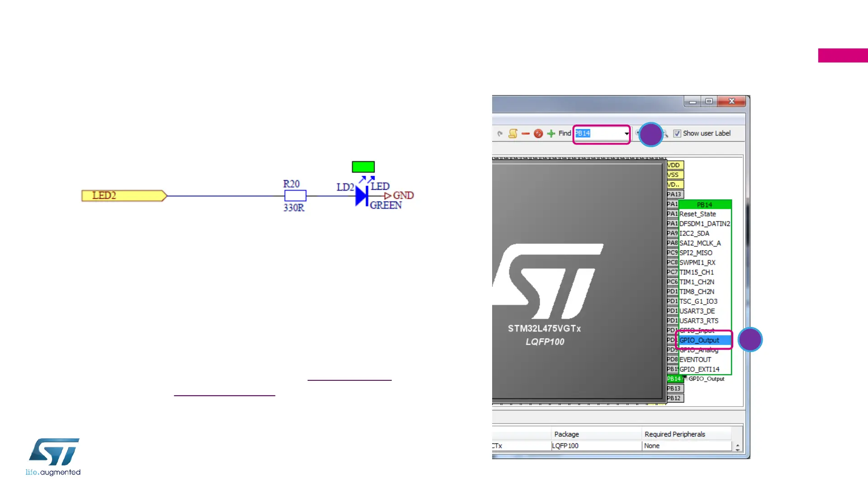Click the None cell under Required Peripherals
Viewport: 868px width, 489px height.
click(x=686, y=446)
